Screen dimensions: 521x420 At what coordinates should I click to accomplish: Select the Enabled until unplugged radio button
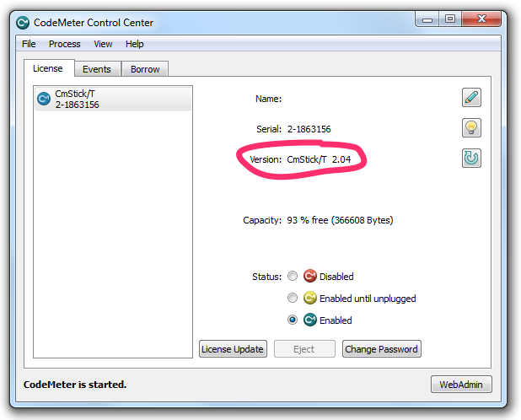click(x=293, y=298)
